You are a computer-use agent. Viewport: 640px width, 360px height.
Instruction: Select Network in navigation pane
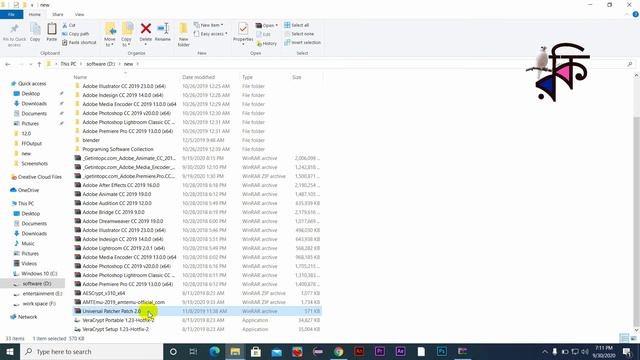pos(24,317)
